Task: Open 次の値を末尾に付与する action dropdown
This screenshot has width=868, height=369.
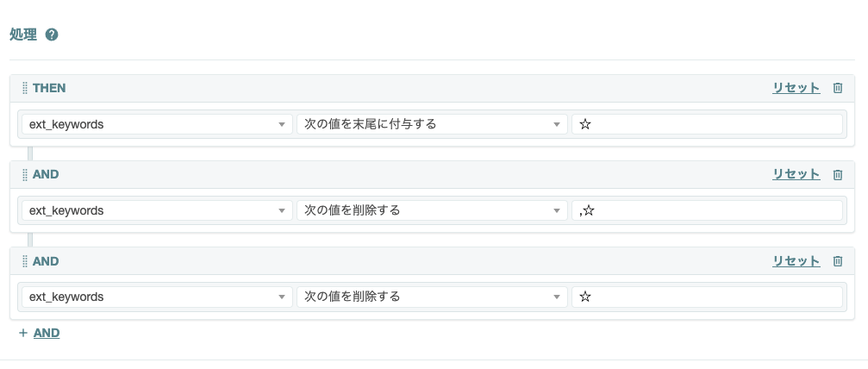Action: (432, 124)
